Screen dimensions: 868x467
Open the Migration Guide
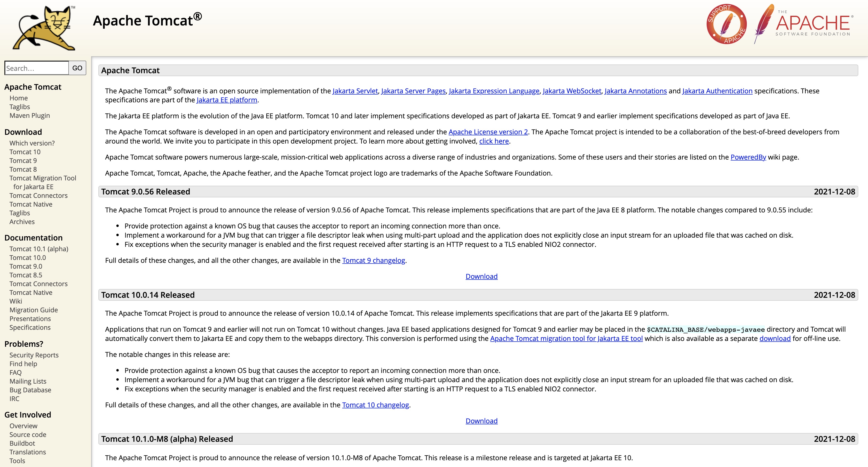pyautogui.click(x=34, y=310)
